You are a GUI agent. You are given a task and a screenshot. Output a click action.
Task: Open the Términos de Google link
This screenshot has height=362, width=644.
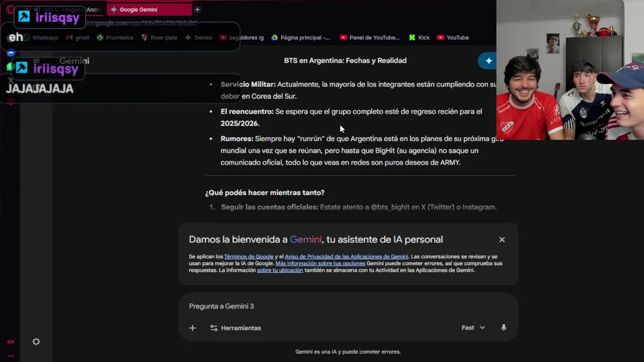pyautogui.click(x=249, y=256)
